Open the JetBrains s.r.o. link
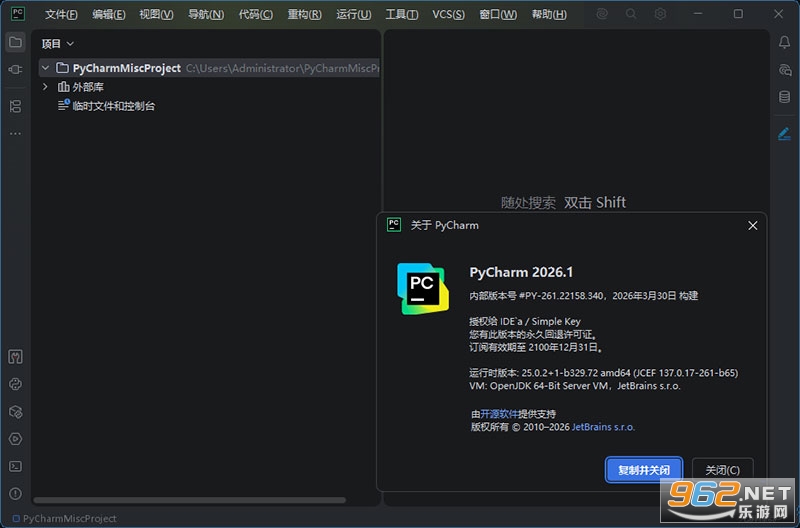Image resolution: width=800 pixels, height=528 pixels. [x=603, y=427]
